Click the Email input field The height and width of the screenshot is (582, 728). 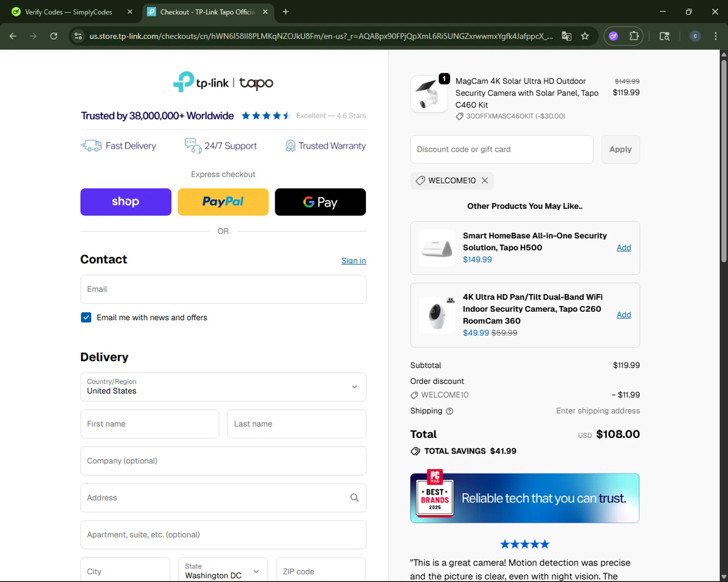pos(223,290)
